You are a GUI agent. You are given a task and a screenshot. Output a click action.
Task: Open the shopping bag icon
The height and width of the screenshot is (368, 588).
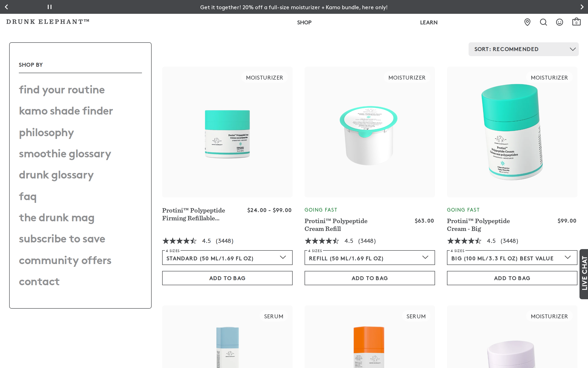(x=576, y=22)
